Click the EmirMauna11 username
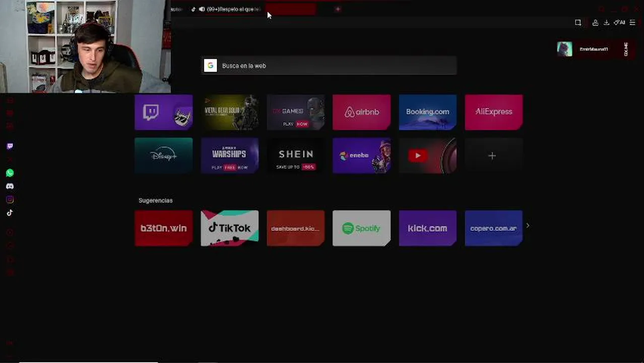644x363 pixels. tap(594, 49)
